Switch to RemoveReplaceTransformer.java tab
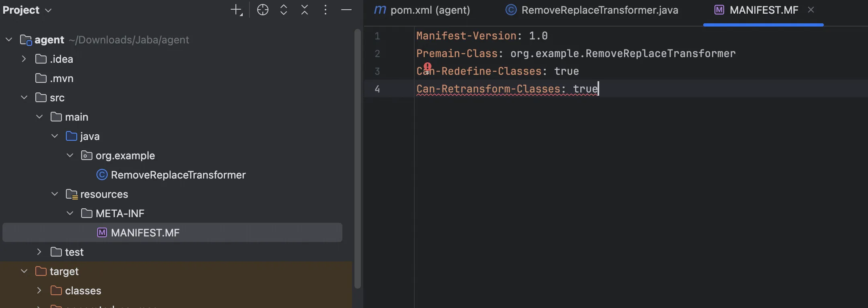Viewport: 868px width, 308px height. tap(592, 10)
